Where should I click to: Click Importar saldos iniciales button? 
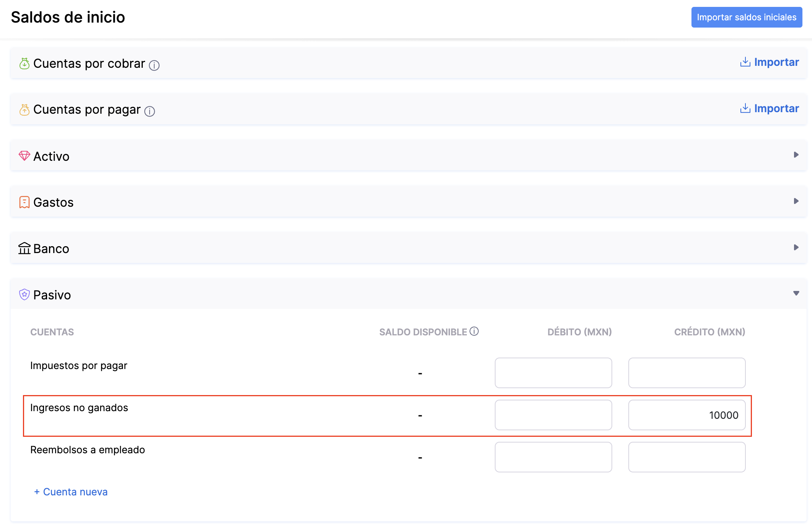tap(747, 17)
